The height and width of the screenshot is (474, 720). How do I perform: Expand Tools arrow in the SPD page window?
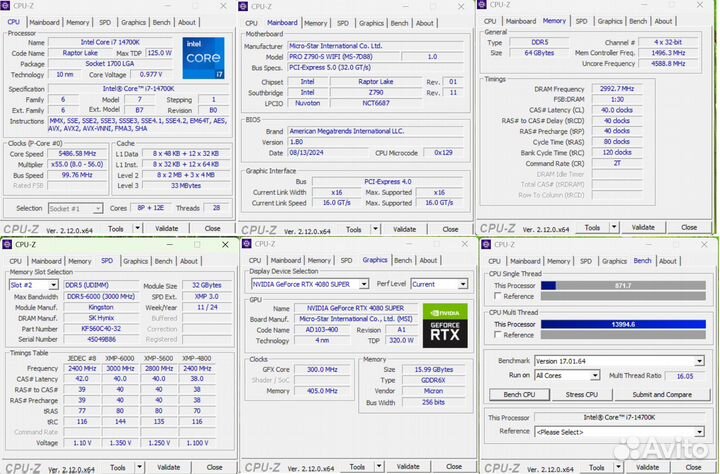pos(139,467)
